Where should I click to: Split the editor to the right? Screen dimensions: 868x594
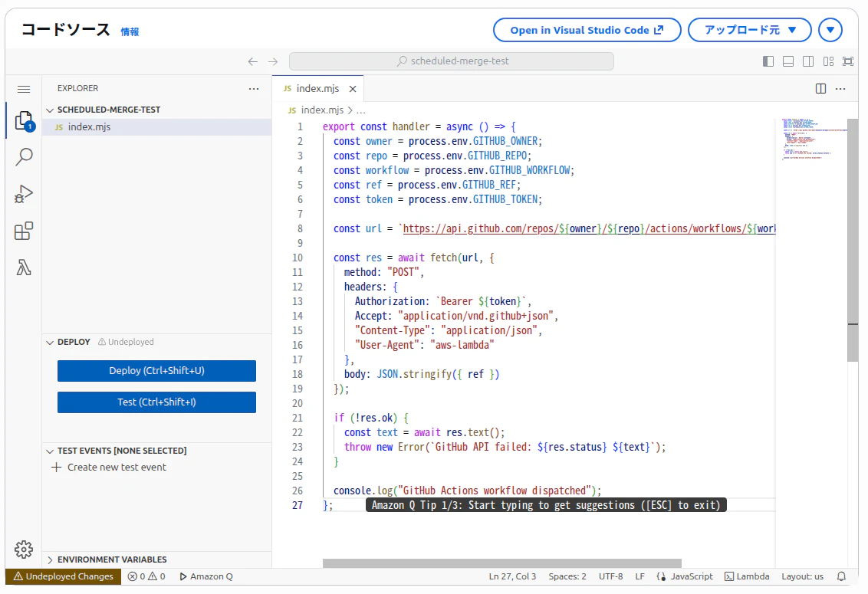tap(821, 89)
